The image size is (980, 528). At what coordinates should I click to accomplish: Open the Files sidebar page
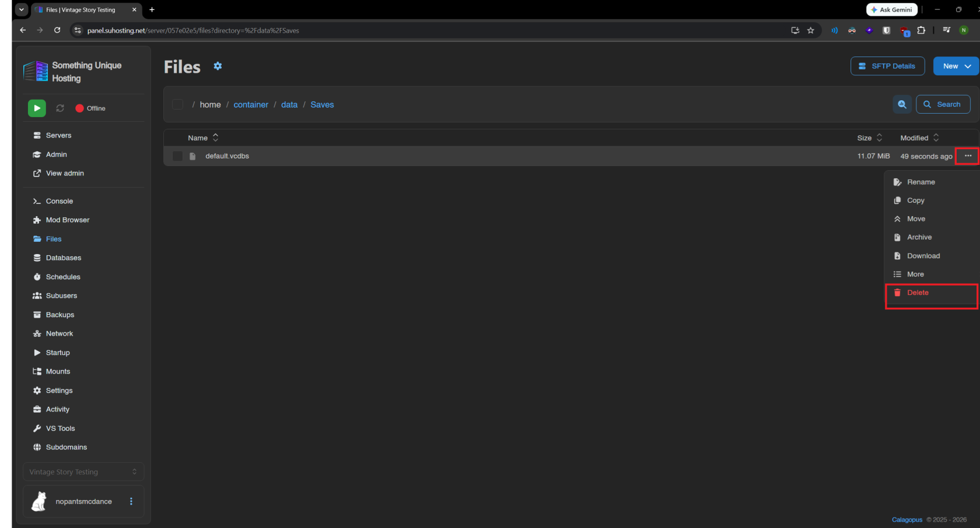pyautogui.click(x=83, y=239)
